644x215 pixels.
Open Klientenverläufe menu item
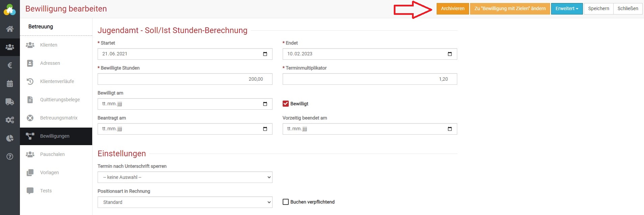pyautogui.click(x=56, y=81)
